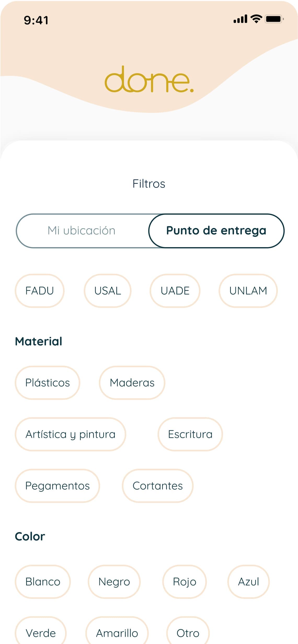The height and width of the screenshot is (644, 298).
Task: Select Artística y pintura category
Action: click(70, 434)
